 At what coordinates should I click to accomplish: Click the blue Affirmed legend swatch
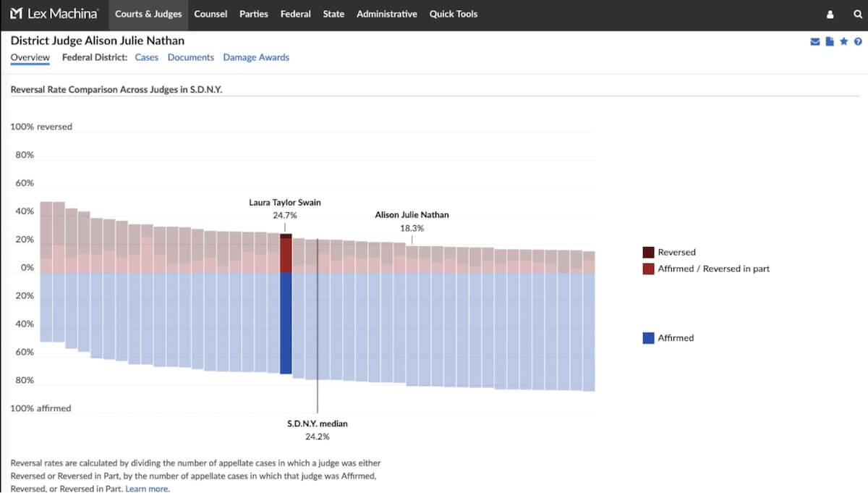pos(648,338)
